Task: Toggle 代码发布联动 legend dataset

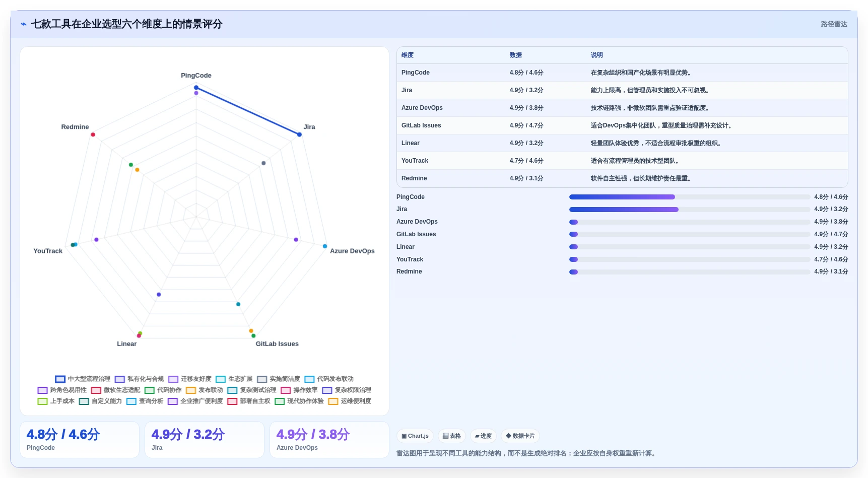Action: click(x=329, y=379)
